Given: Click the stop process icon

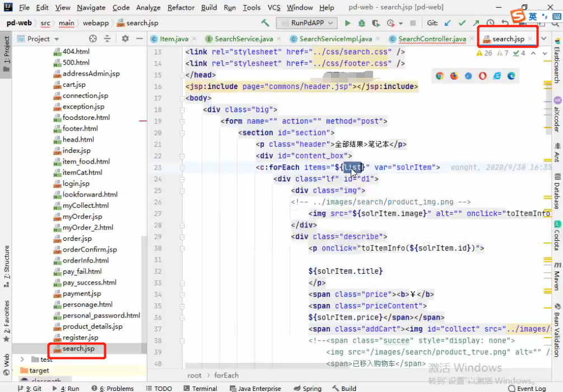Looking at the screenshot, I should [413, 23].
